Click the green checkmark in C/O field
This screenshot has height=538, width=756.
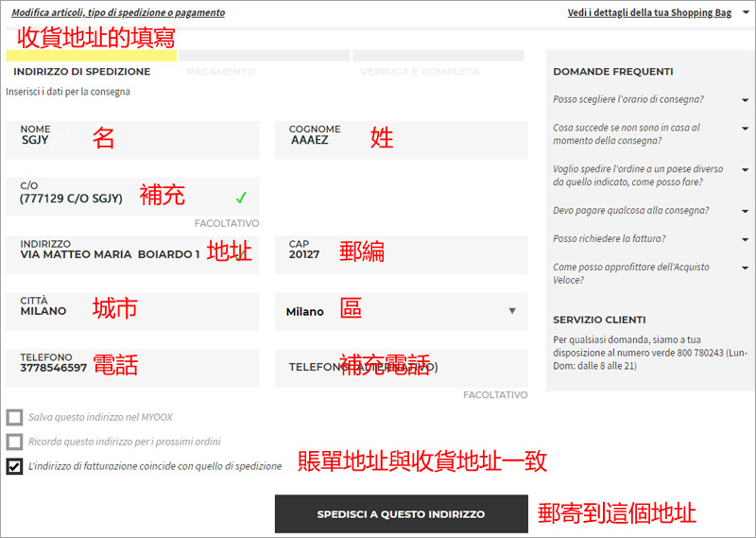coord(241,198)
